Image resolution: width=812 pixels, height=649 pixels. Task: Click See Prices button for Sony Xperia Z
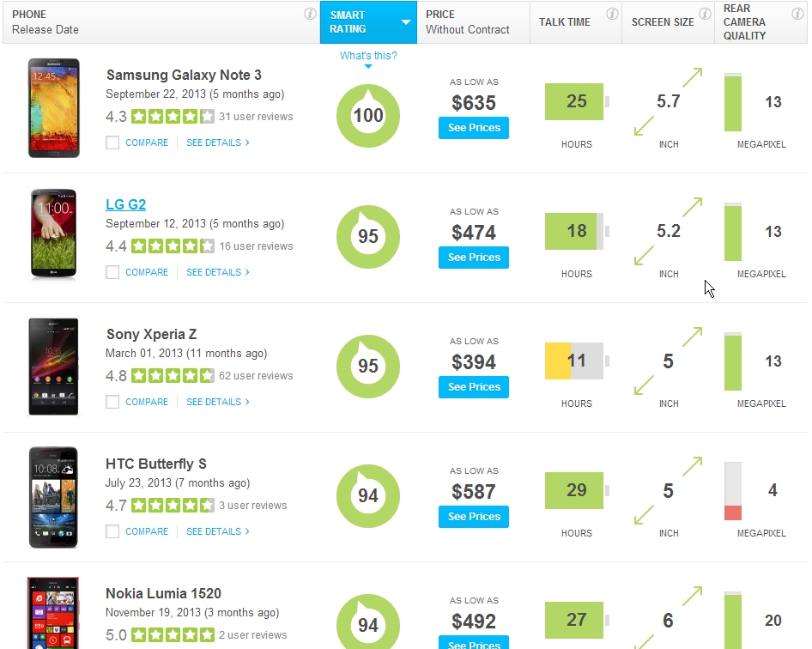click(x=474, y=387)
